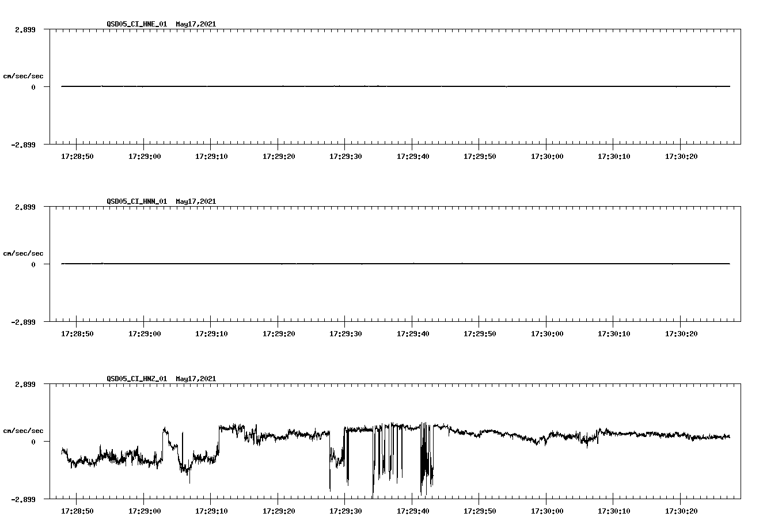Click the cm/sec/sec unit label on HNE plot
Screen dimensions: 782x532
coord(24,75)
